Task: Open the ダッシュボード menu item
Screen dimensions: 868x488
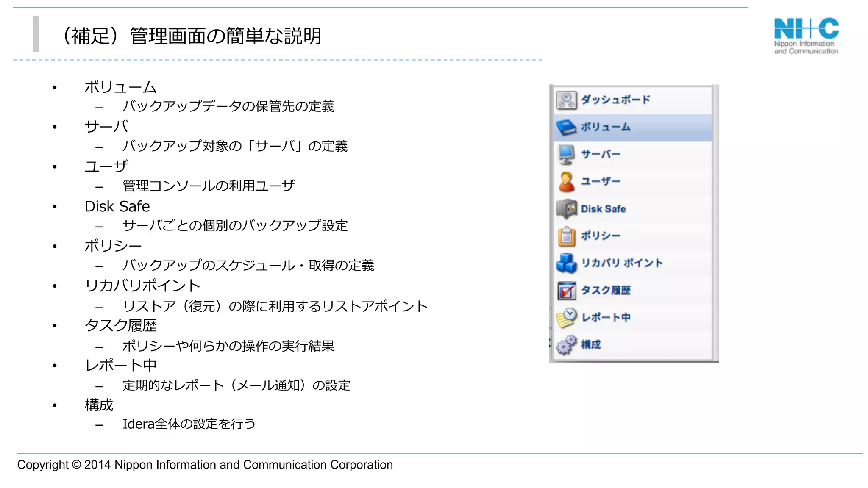Action: pos(633,100)
